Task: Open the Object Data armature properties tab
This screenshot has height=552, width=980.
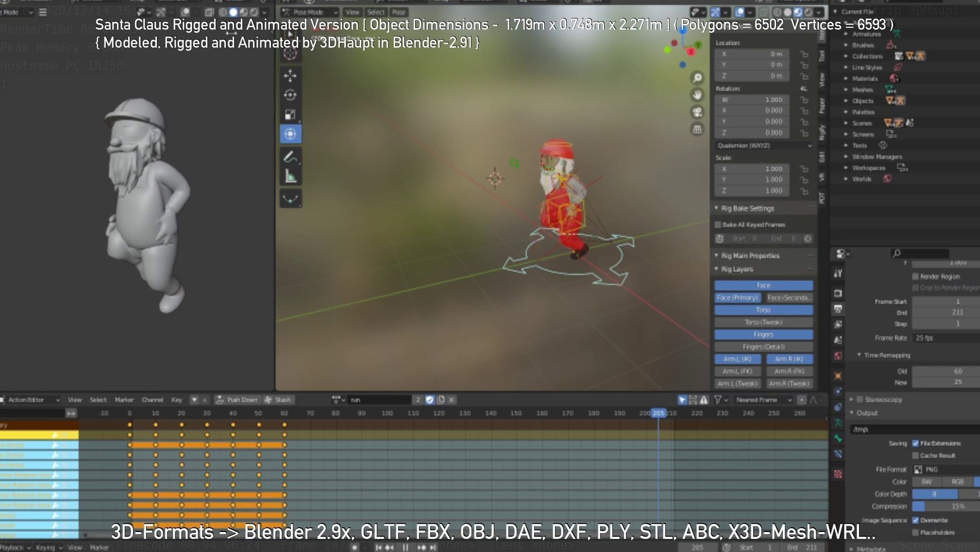Action: [x=838, y=423]
